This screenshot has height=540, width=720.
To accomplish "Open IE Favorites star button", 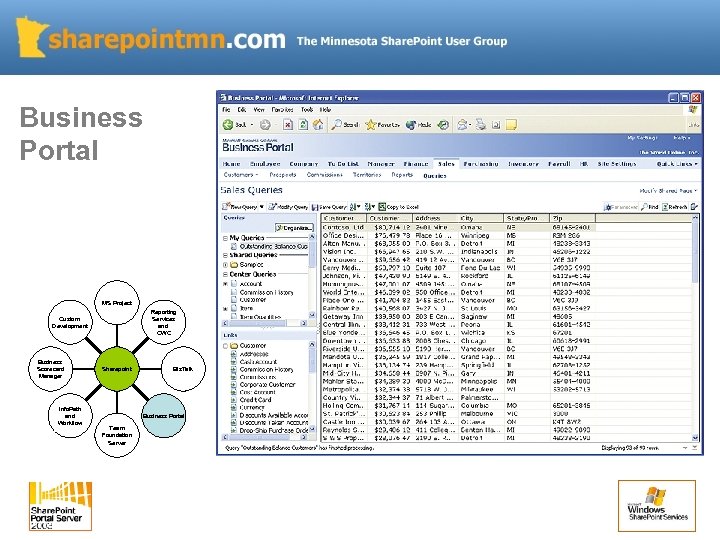I will tap(383, 124).
